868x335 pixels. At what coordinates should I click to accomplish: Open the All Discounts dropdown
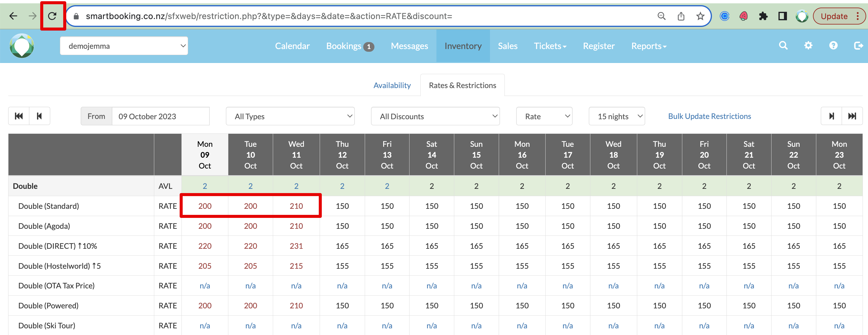click(x=435, y=116)
